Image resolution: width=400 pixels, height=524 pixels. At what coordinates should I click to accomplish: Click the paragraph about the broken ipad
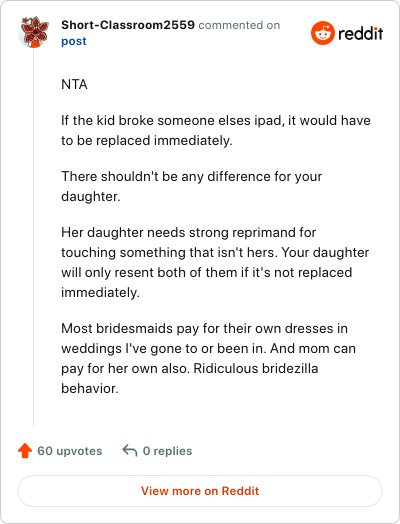(216, 130)
